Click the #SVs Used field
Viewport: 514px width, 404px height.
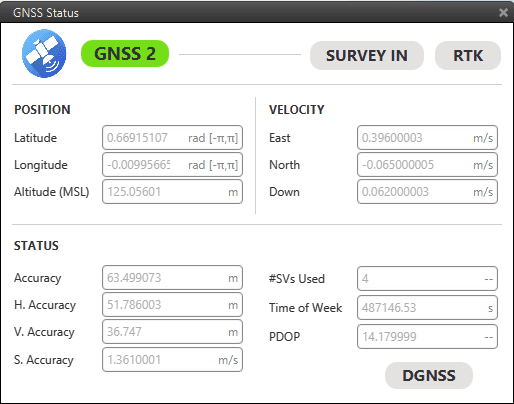coord(427,279)
